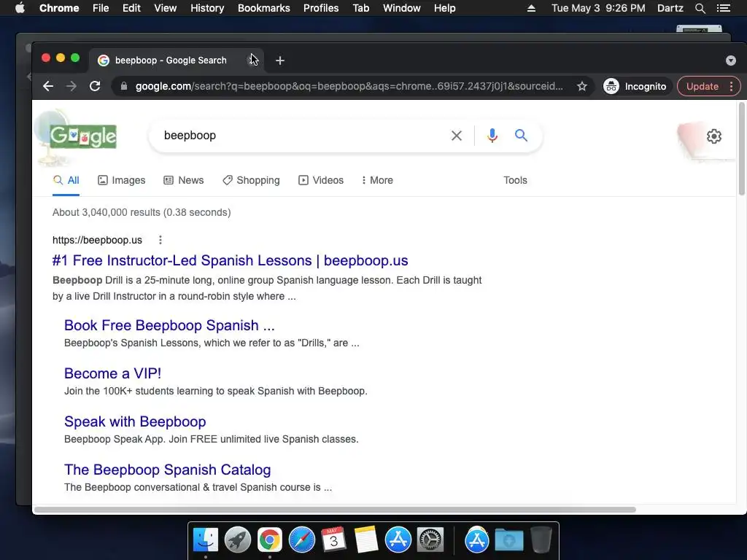747x560 pixels.
Task: Open Calendar from the Dock
Action: [x=333, y=540]
